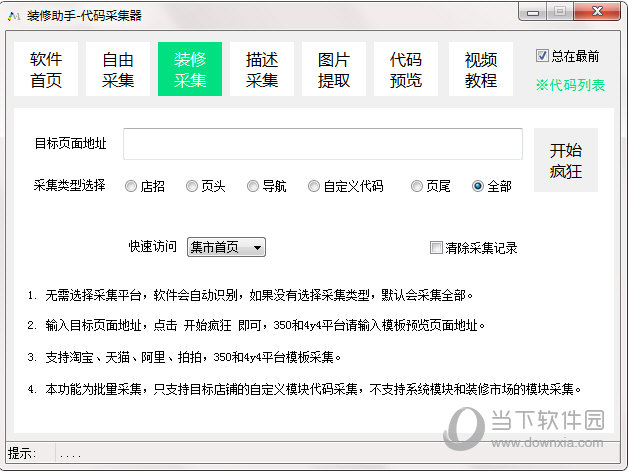
Task: Minimize the 装修助手 window
Action: click(533, 13)
